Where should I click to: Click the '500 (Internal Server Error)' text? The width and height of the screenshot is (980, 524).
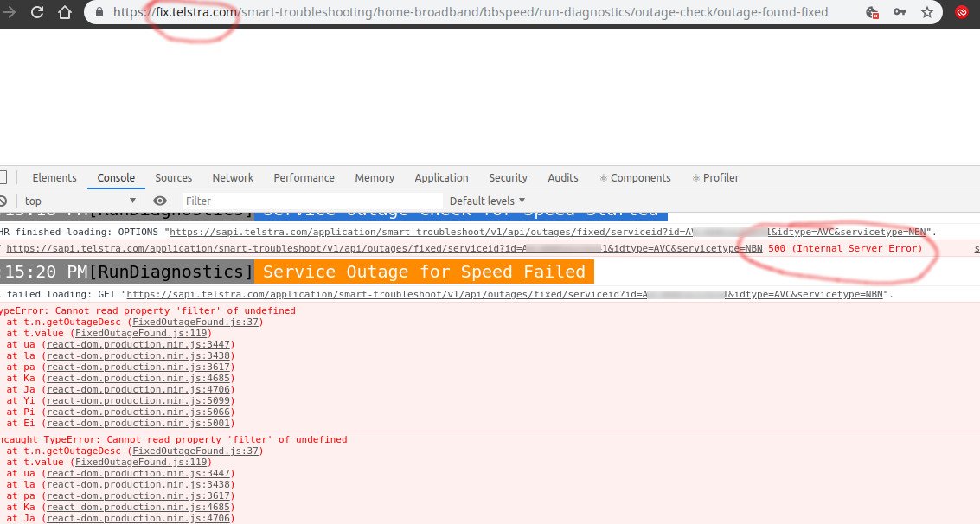pos(845,248)
